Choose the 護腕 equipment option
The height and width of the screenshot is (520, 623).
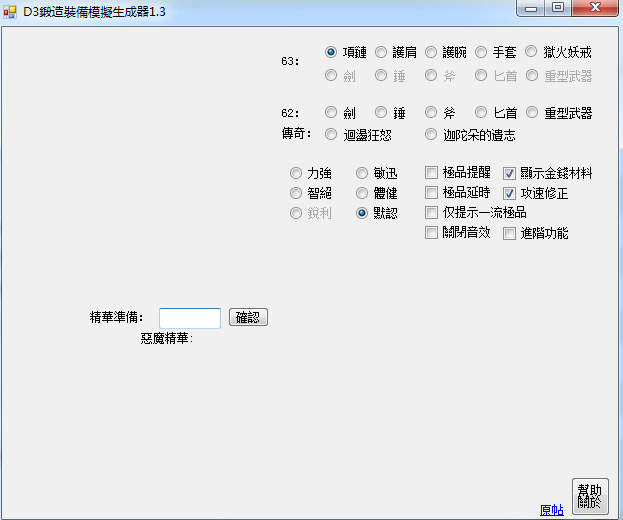431,52
